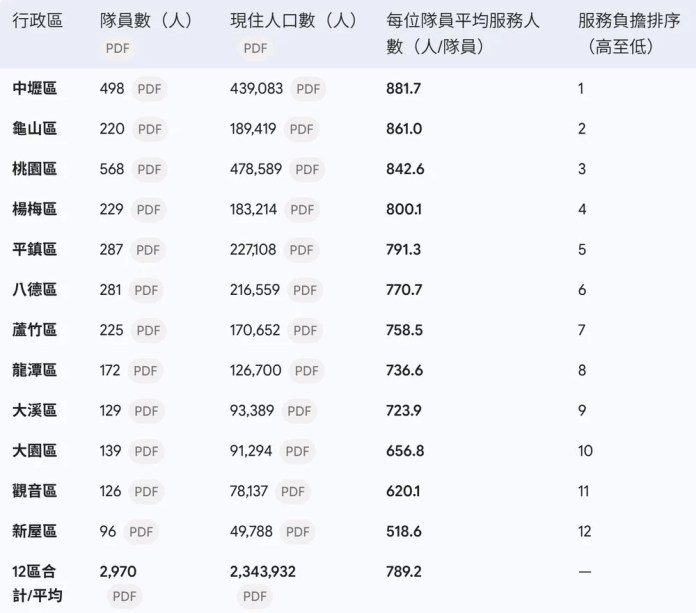
Task: Open PDF badge beside population 189,419
Action: 301,129
